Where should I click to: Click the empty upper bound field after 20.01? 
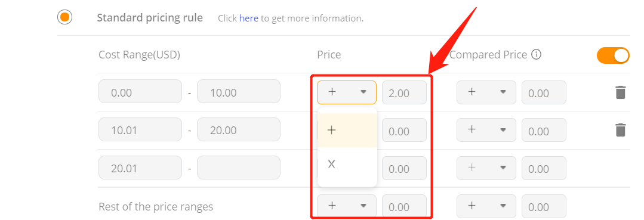coord(239,168)
